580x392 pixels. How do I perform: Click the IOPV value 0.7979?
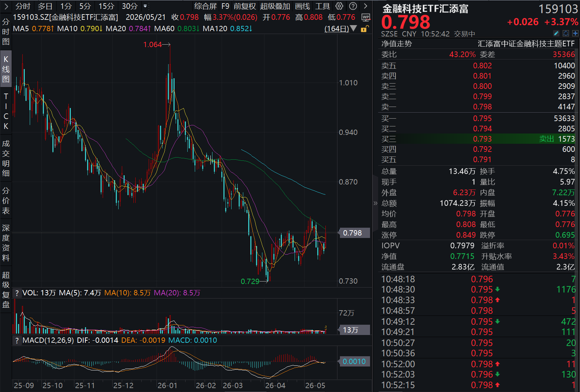462,245
